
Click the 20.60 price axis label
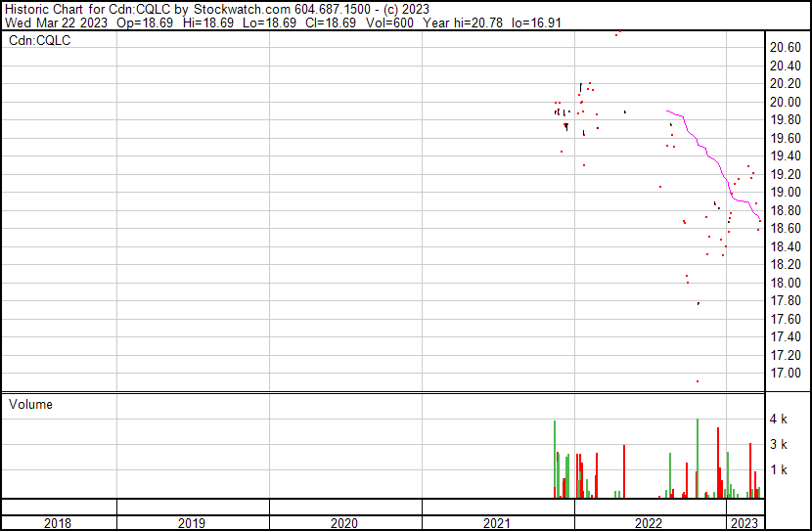787,47
